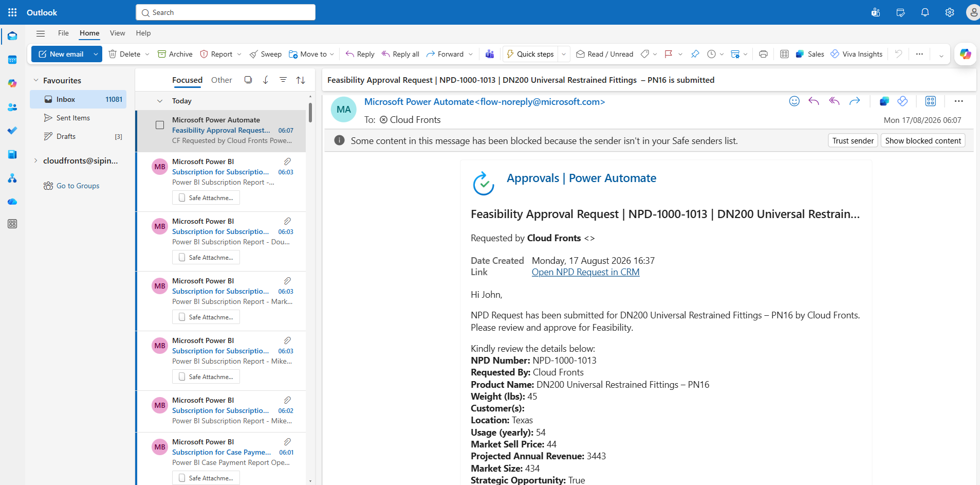Open the Drafts folder
Screen dimensions: 980x485
78,136
